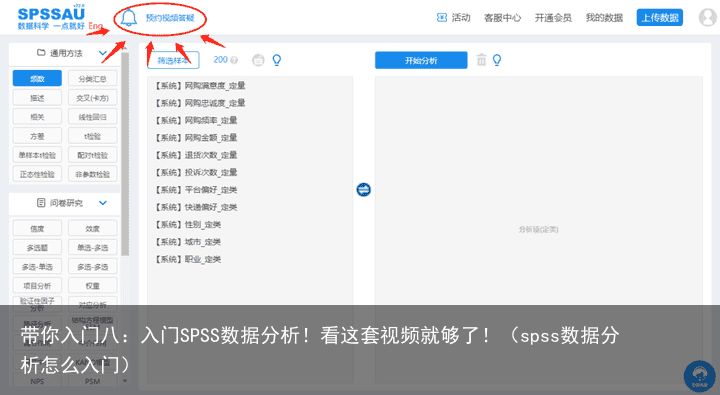Choose the 单选-多选 method
This screenshot has height=395, width=720.
tap(92, 248)
